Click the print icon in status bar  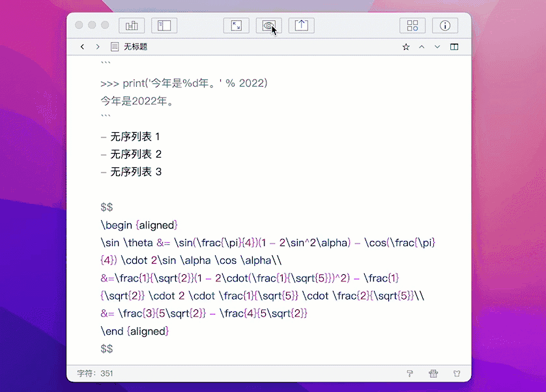point(433,374)
